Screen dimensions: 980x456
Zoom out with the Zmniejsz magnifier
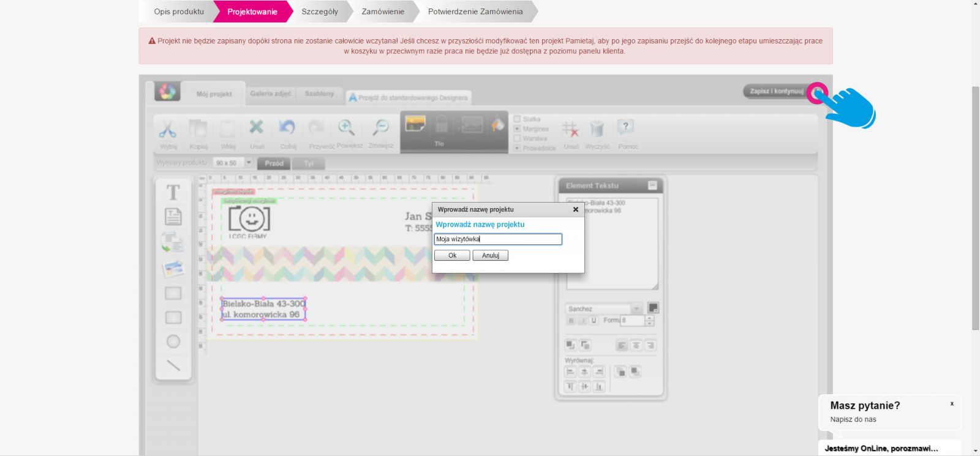click(381, 128)
